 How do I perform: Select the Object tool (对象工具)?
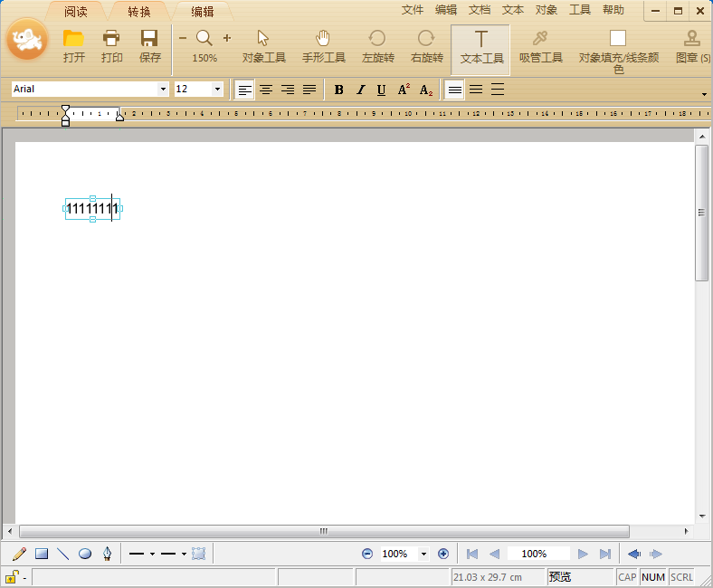point(263,39)
